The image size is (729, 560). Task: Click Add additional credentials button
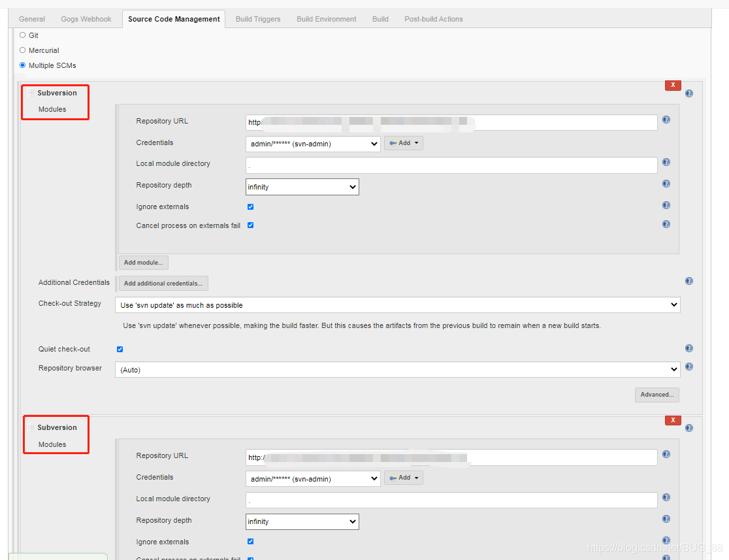[x=163, y=283]
